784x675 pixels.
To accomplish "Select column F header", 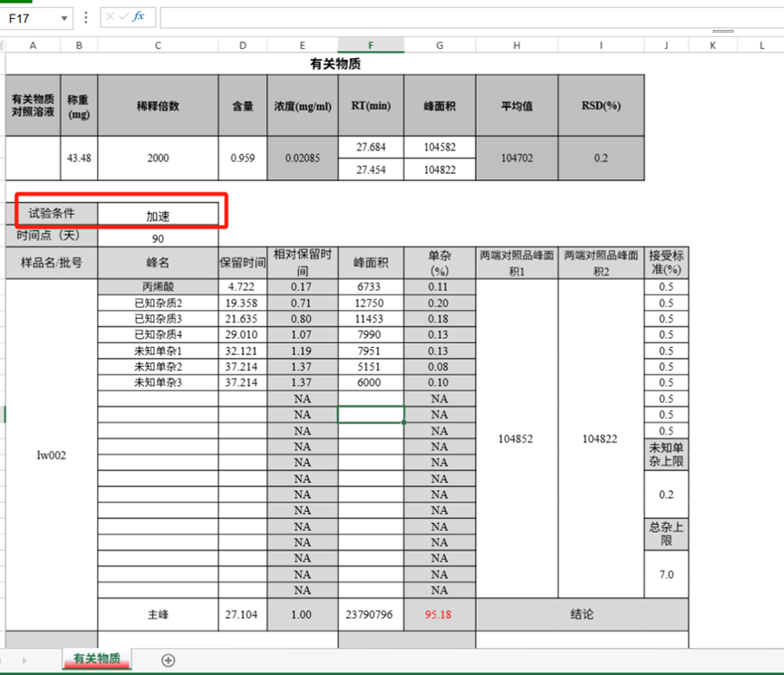I will click(371, 45).
